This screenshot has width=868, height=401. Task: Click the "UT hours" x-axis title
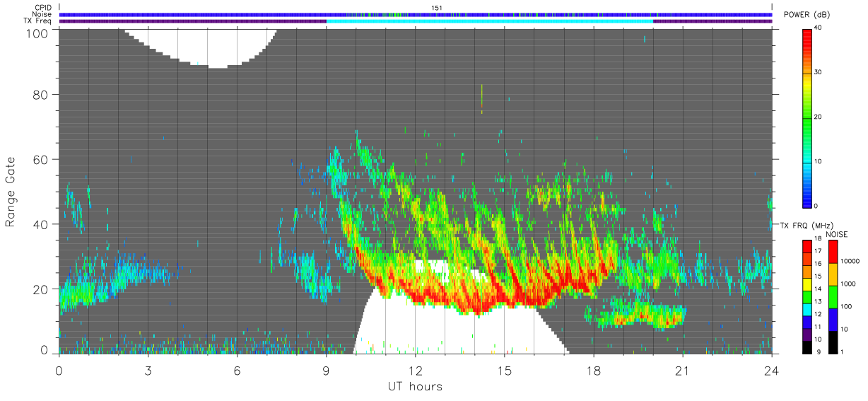[415, 386]
